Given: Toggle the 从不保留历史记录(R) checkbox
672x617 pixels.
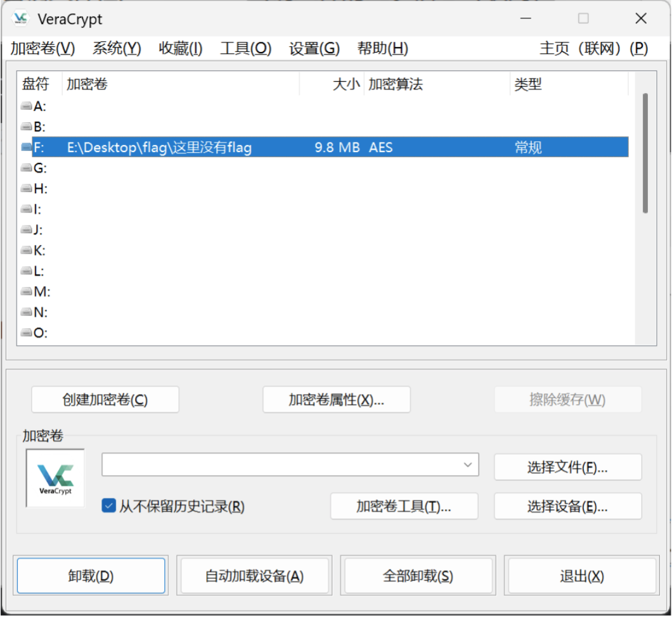Looking at the screenshot, I should coord(108,506).
